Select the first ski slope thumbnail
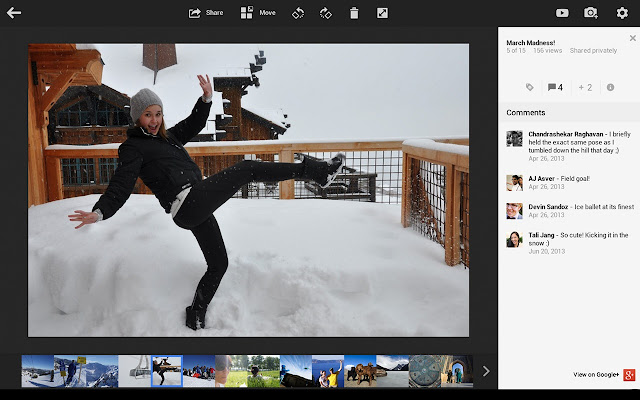The height and width of the screenshot is (400, 640). point(38,371)
